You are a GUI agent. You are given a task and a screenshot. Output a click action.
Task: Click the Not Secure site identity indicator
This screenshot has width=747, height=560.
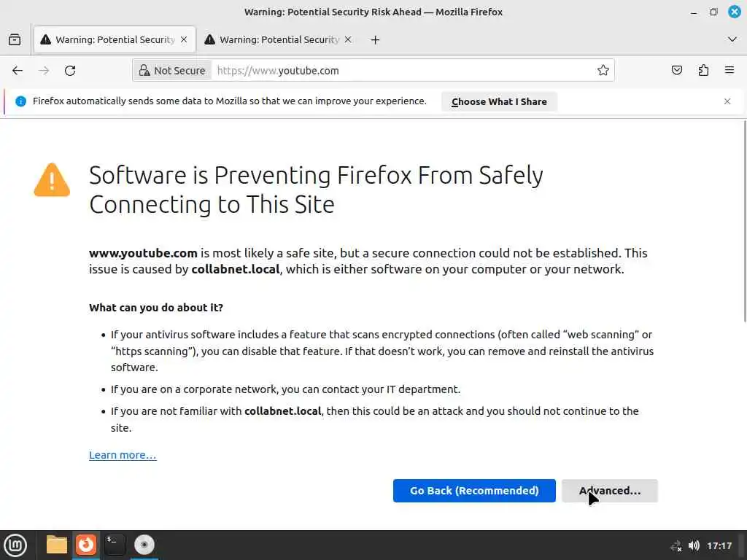pos(172,71)
